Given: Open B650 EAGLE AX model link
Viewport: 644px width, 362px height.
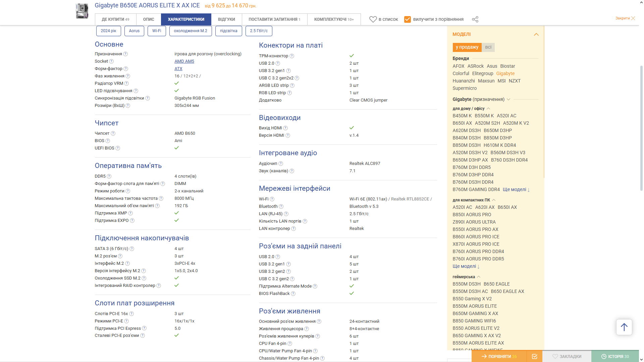Looking at the screenshot, I should click(x=507, y=292).
